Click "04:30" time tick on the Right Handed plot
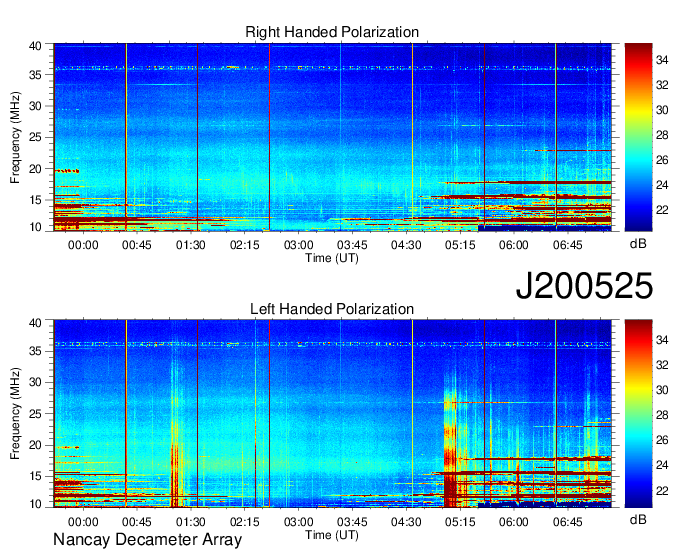The width and height of the screenshot is (680, 552). coord(406,245)
